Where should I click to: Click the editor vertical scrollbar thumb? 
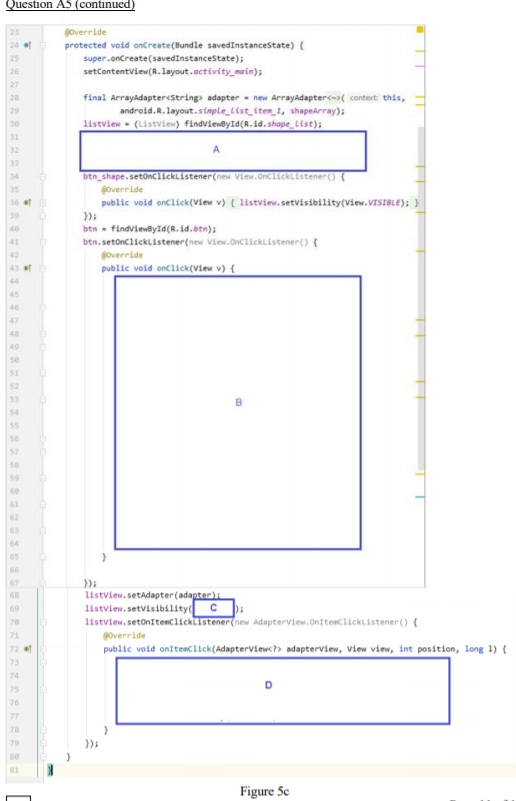tap(420, 299)
